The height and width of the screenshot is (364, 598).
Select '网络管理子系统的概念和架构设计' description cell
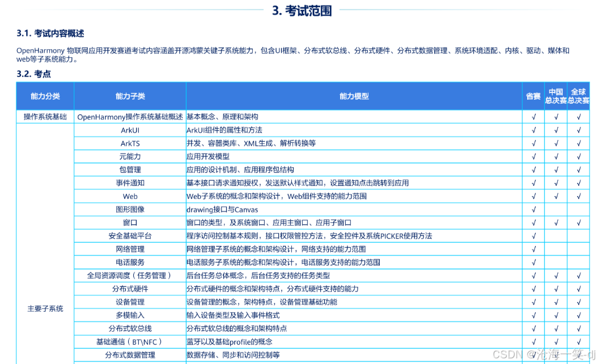[x=354, y=249]
